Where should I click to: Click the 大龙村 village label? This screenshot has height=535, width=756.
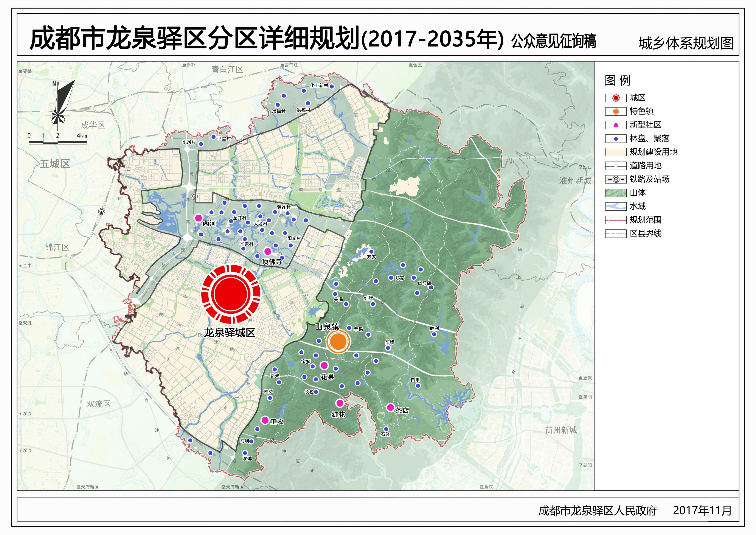point(261,224)
